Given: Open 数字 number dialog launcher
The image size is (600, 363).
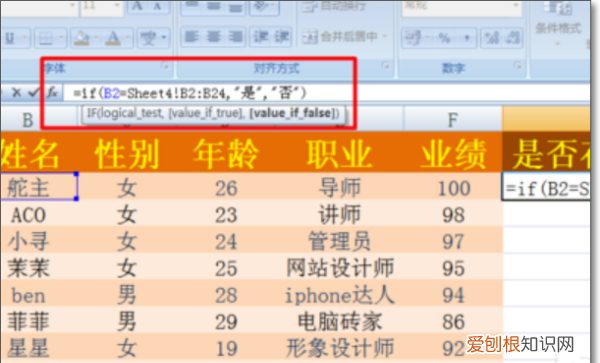Looking at the screenshot, I should point(518,66).
